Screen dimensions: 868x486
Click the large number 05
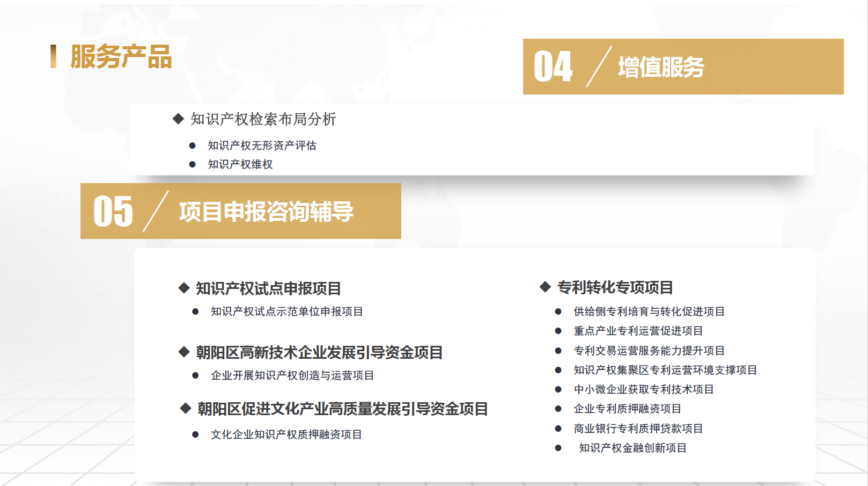point(113,211)
